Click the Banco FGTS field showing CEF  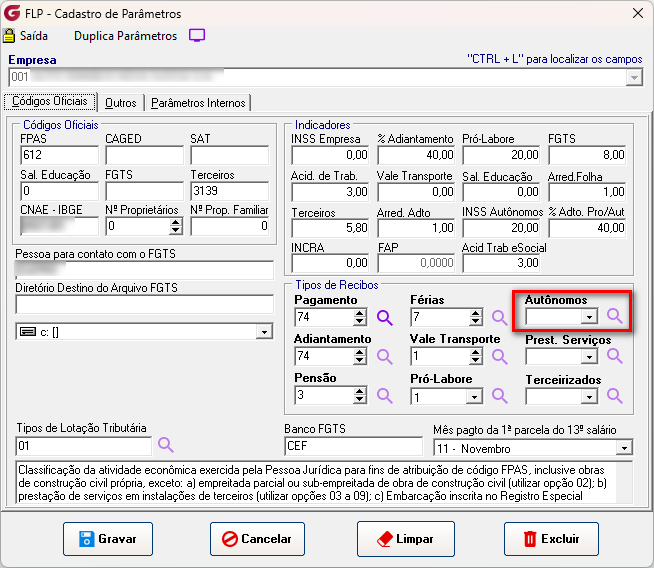tap(353, 446)
